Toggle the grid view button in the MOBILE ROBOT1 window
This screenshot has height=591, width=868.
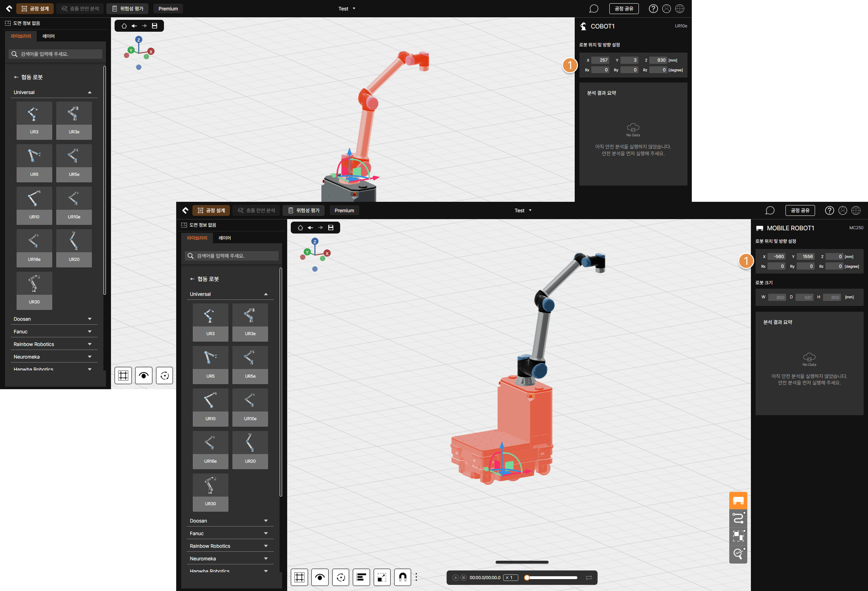(299, 577)
